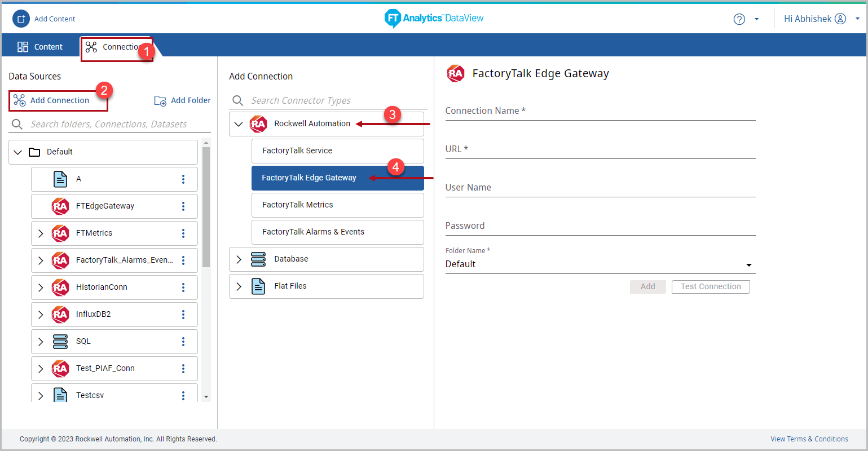The height and width of the screenshot is (451, 868).
Task: Click the User Name input field
Action: (600, 188)
